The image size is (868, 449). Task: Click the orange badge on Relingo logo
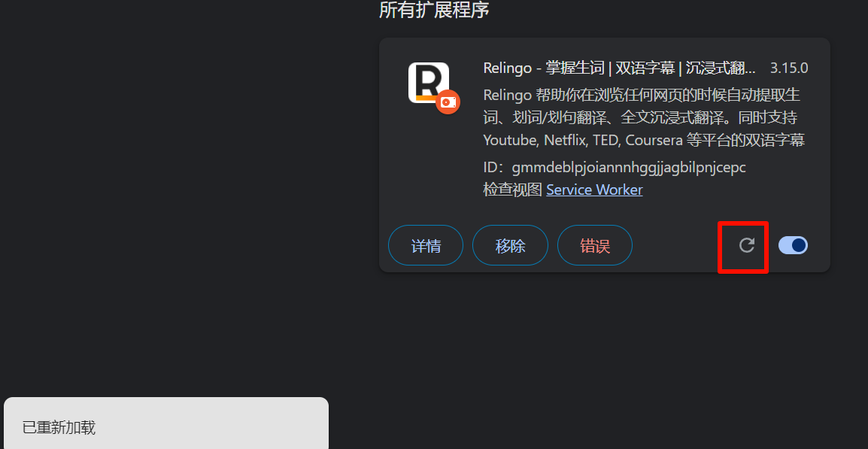tap(448, 102)
